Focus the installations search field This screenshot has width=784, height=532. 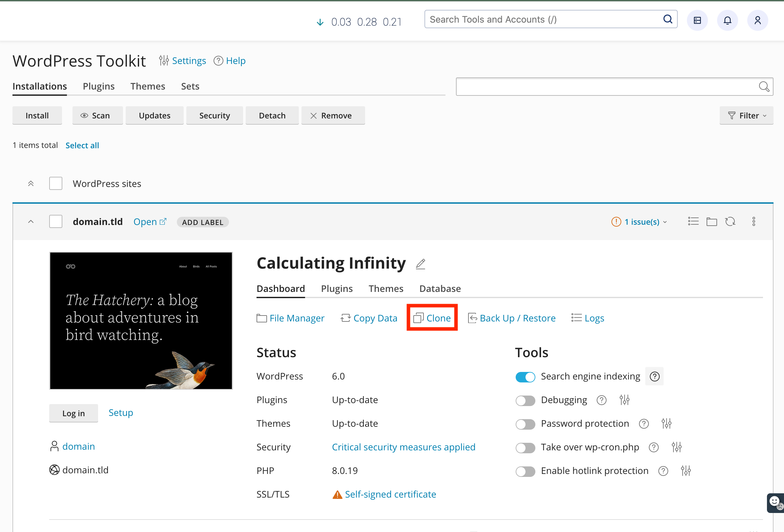(x=614, y=87)
